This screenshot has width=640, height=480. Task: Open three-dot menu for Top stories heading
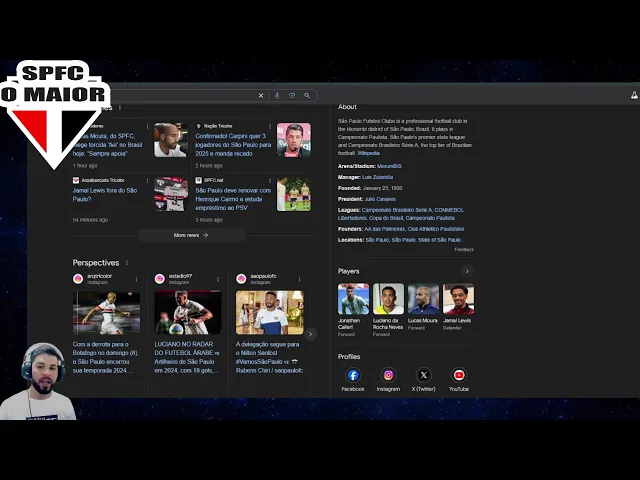[x=120, y=108]
